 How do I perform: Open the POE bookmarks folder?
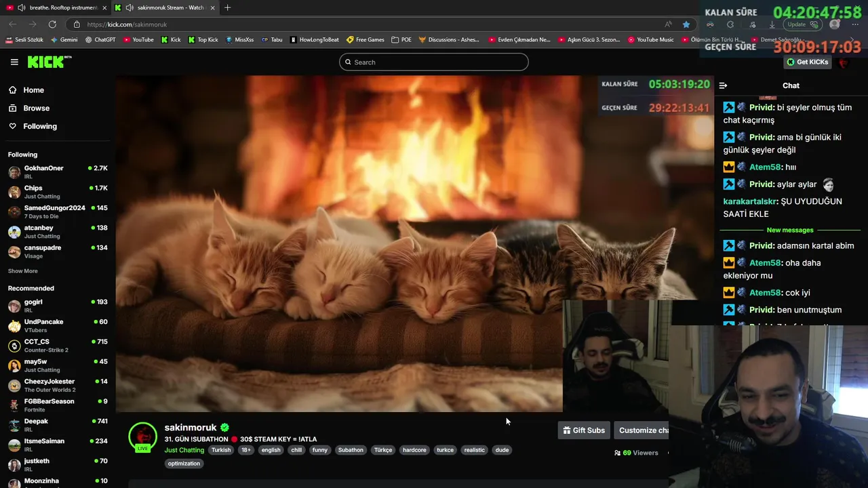[402, 40]
